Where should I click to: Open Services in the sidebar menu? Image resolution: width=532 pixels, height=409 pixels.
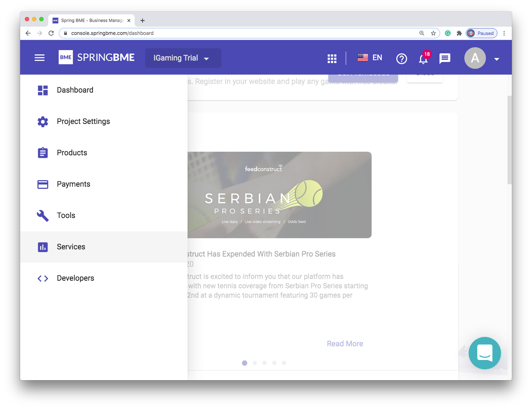(x=71, y=247)
